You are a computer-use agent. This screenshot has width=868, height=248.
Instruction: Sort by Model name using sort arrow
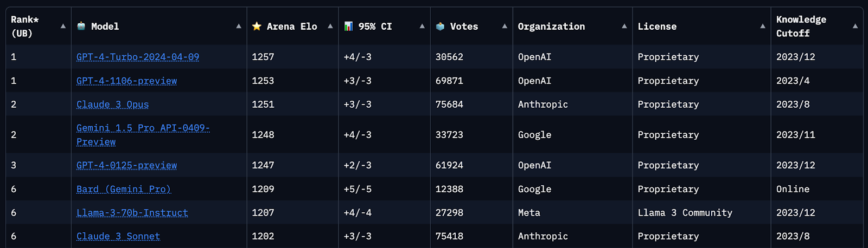(239, 26)
